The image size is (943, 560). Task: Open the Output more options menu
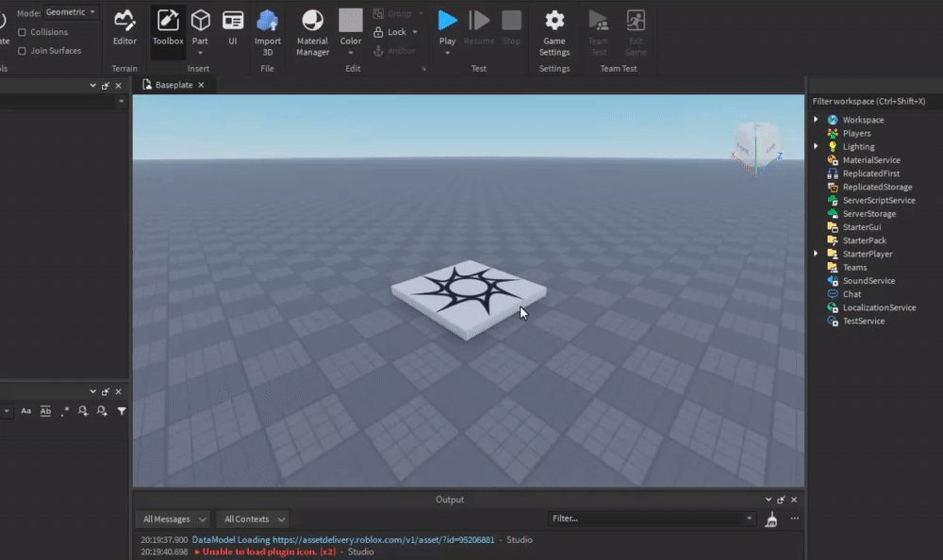[x=794, y=519]
